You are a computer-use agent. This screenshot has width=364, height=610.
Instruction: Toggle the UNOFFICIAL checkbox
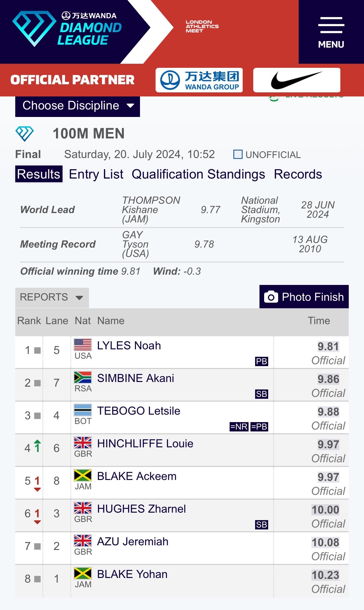tap(238, 154)
